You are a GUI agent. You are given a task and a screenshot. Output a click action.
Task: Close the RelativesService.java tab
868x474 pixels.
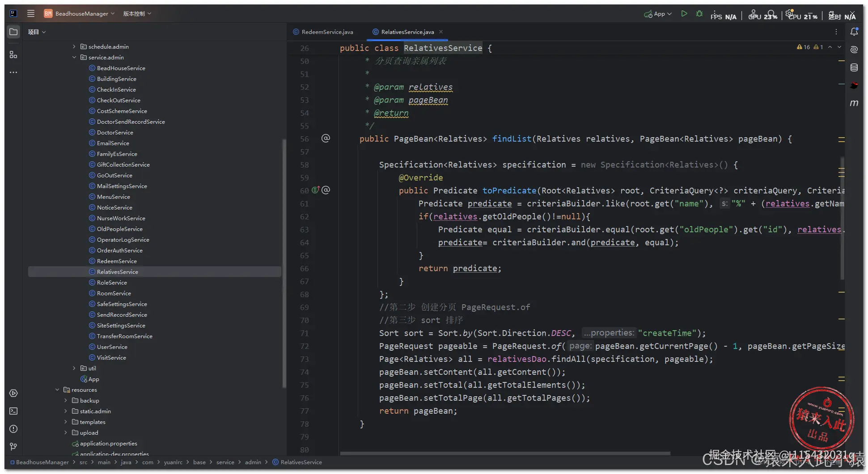pos(441,32)
